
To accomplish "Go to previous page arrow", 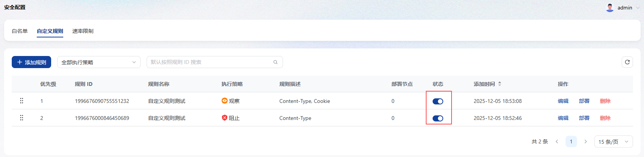I will pos(557,141).
